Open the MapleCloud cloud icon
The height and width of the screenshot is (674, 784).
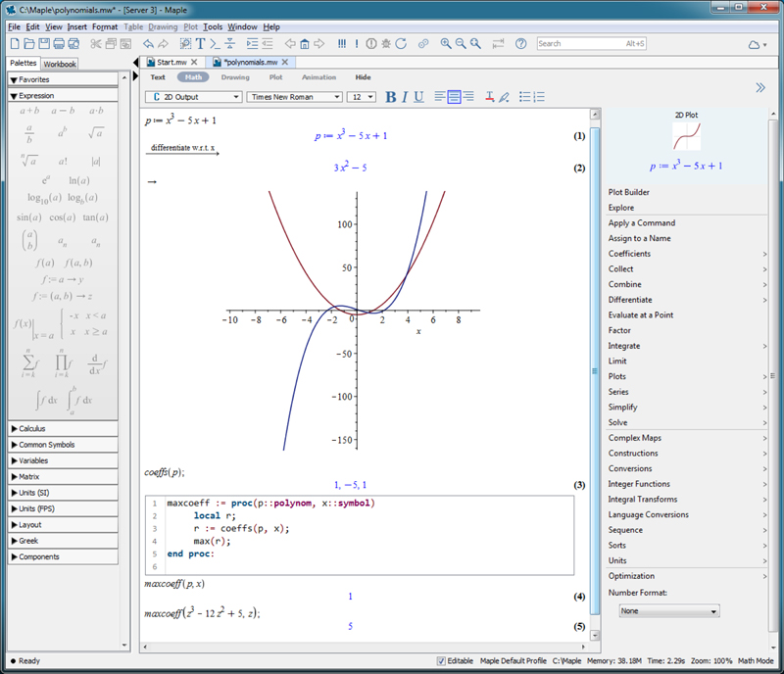click(x=755, y=44)
